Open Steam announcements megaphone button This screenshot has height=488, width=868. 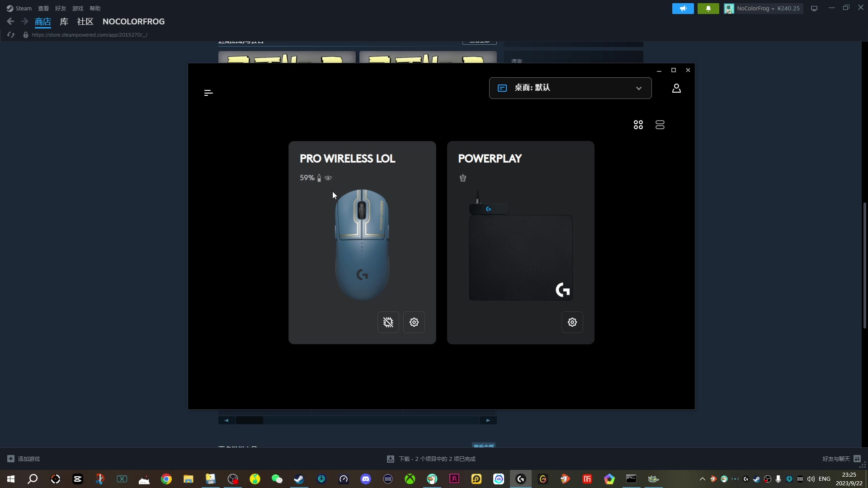click(683, 8)
